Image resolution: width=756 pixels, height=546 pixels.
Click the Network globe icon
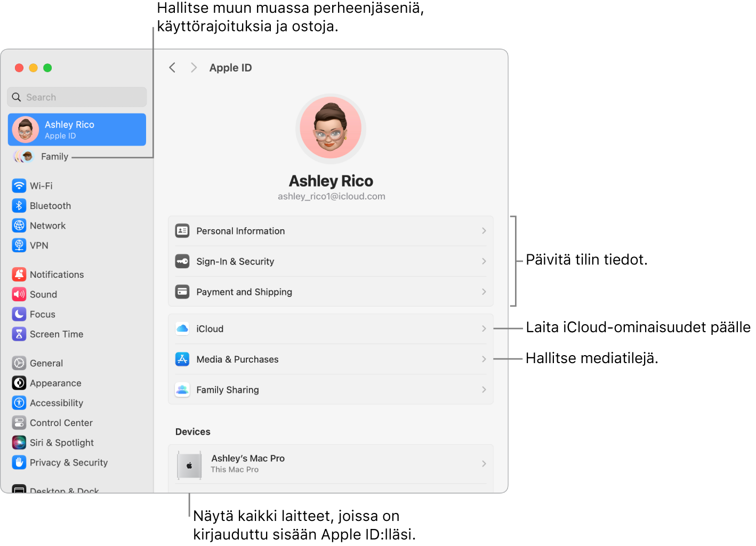click(x=19, y=225)
